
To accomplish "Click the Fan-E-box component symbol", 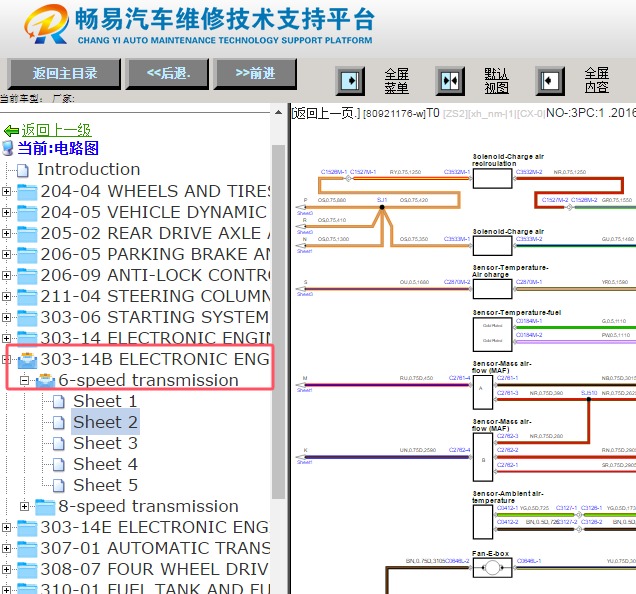I will pos(492,567).
